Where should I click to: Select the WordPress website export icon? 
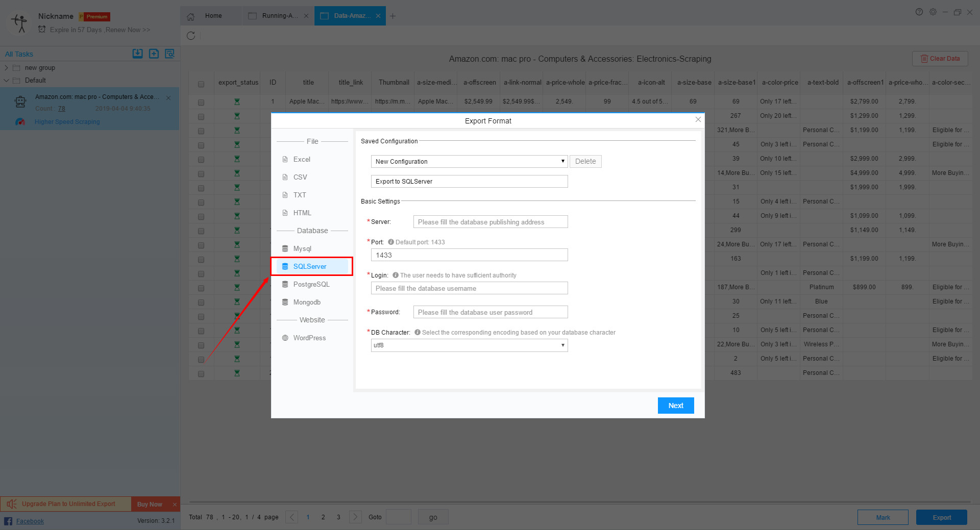click(286, 338)
